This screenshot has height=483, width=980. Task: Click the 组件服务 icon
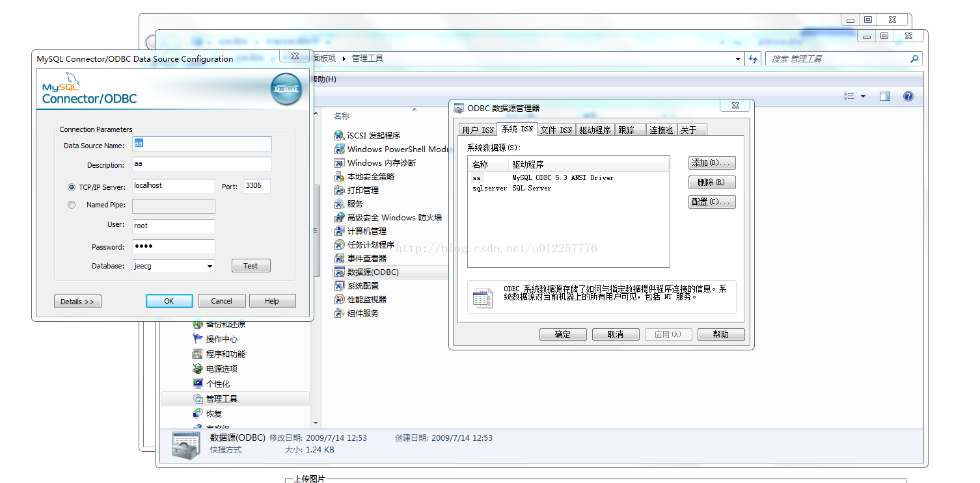pos(338,313)
